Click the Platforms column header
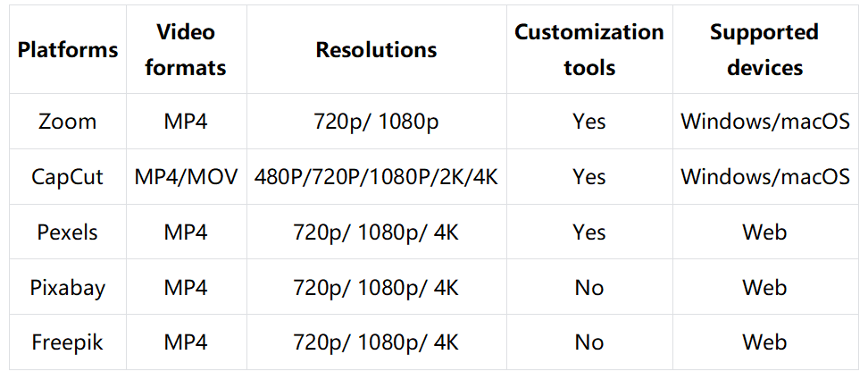 (68, 50)
